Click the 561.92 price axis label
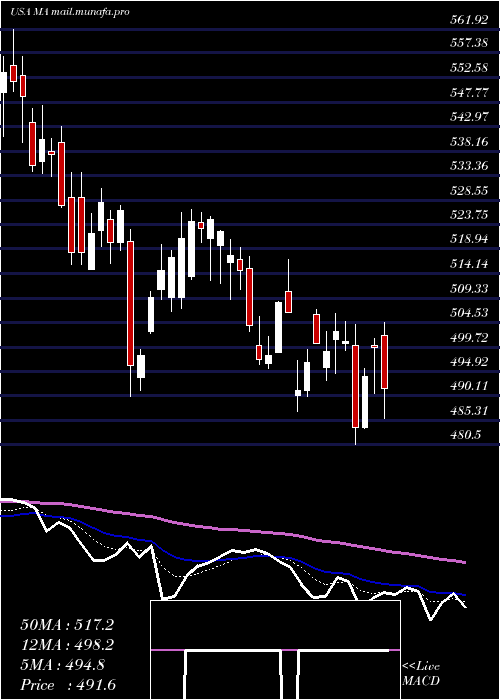Screen dimensions: 500x700 468,20
